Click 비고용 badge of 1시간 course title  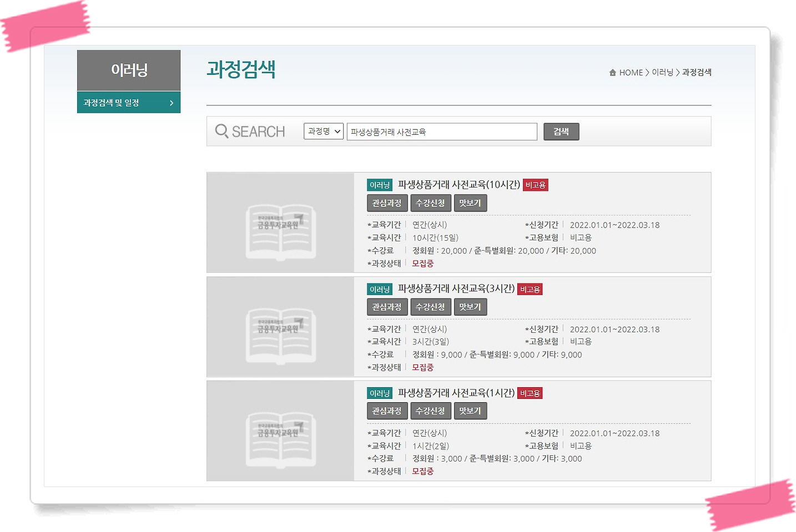pyautogui.click(x=530, y=393)
